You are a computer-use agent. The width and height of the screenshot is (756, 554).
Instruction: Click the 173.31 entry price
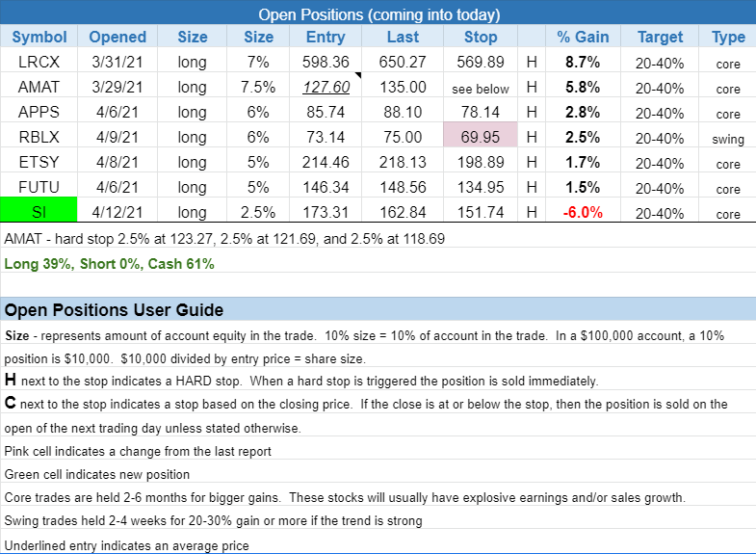pyautogui.click(x=326, y=212)
